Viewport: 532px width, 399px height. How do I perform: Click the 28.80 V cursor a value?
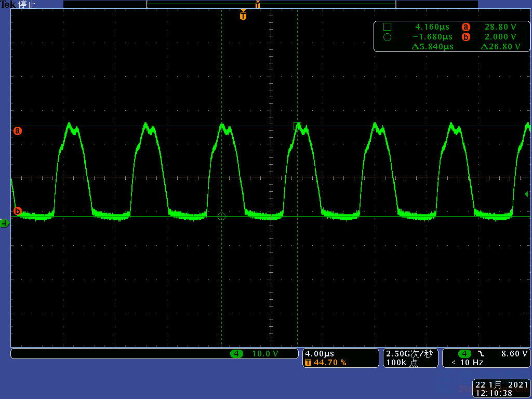(x=500, y=27)
